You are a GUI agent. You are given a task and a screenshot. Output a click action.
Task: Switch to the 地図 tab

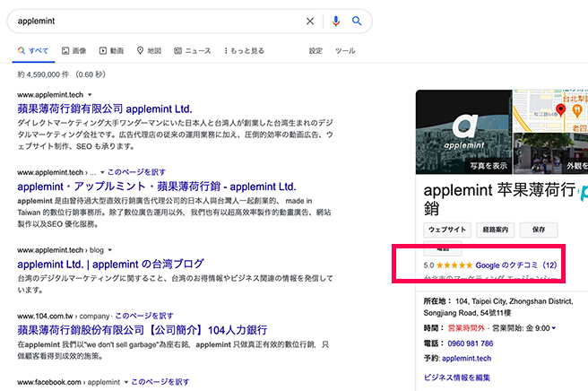pyautogui.click(x=149, y=50)
